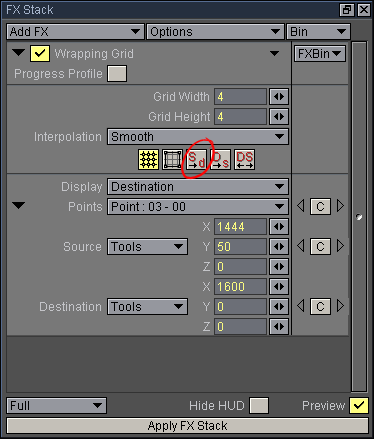Viewport: 374px width, 439px height.
Task: Click Grid Width mini-slider arrows
Action: click(279, 97)
